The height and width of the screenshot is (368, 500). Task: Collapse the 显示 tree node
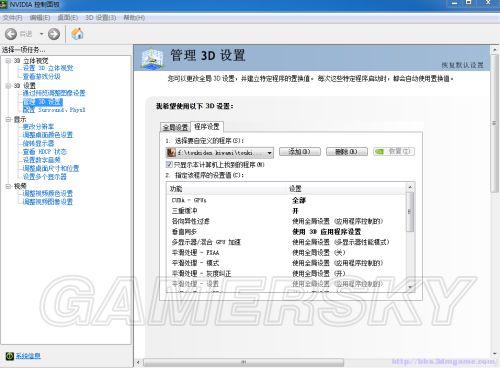8,119
